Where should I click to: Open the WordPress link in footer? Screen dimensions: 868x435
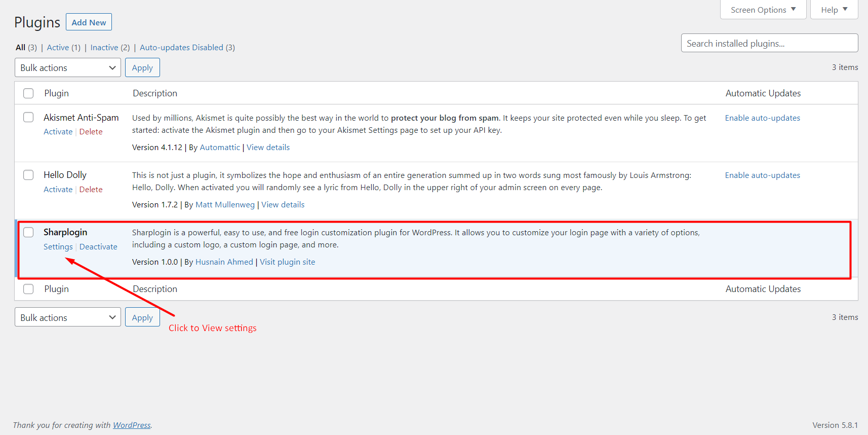(132, 425)
